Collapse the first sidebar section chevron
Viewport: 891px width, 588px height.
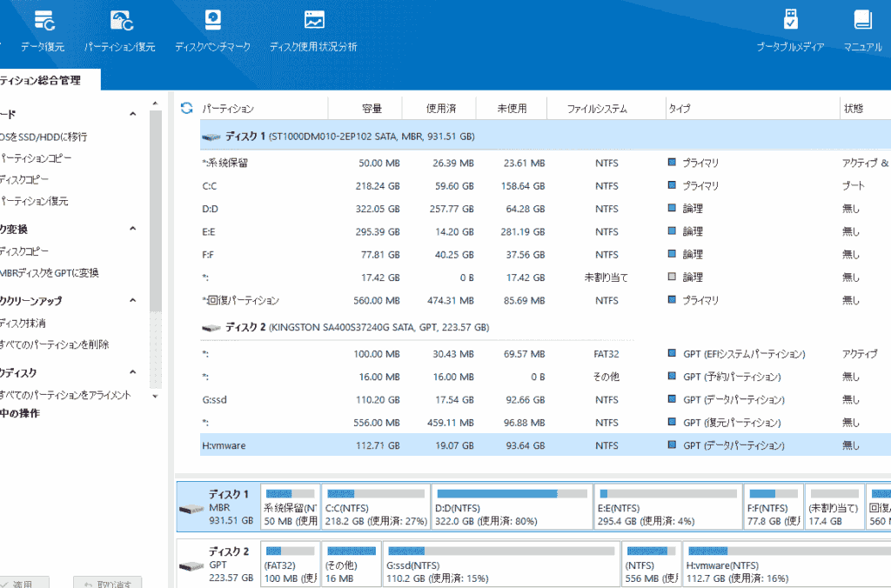pyautogui.click(x=133, y=114)
